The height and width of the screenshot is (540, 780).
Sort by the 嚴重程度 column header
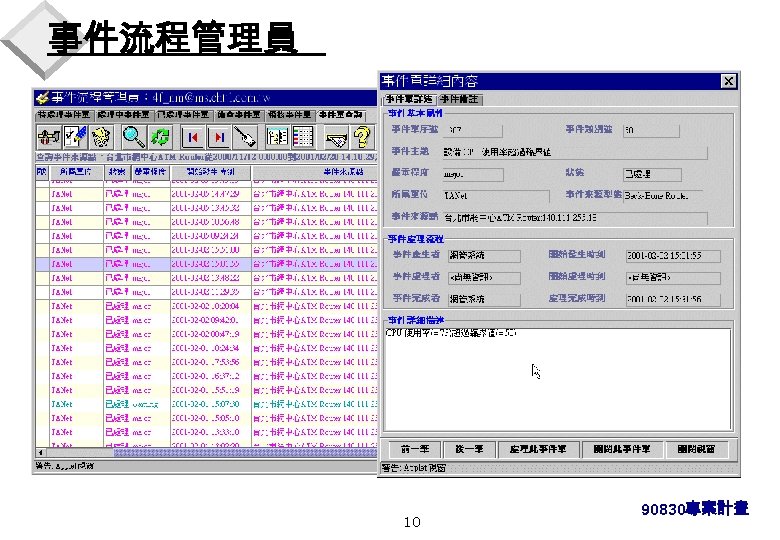point(151,172)
